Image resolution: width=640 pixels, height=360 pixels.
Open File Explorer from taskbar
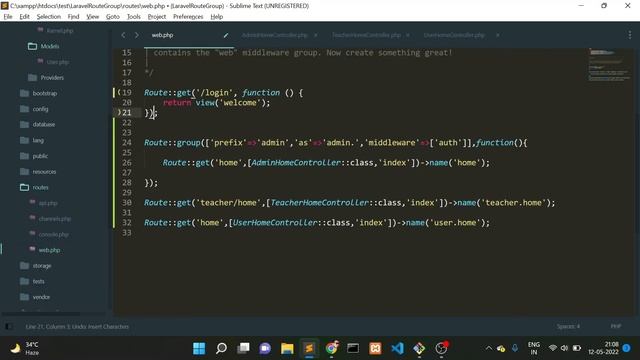287,348
